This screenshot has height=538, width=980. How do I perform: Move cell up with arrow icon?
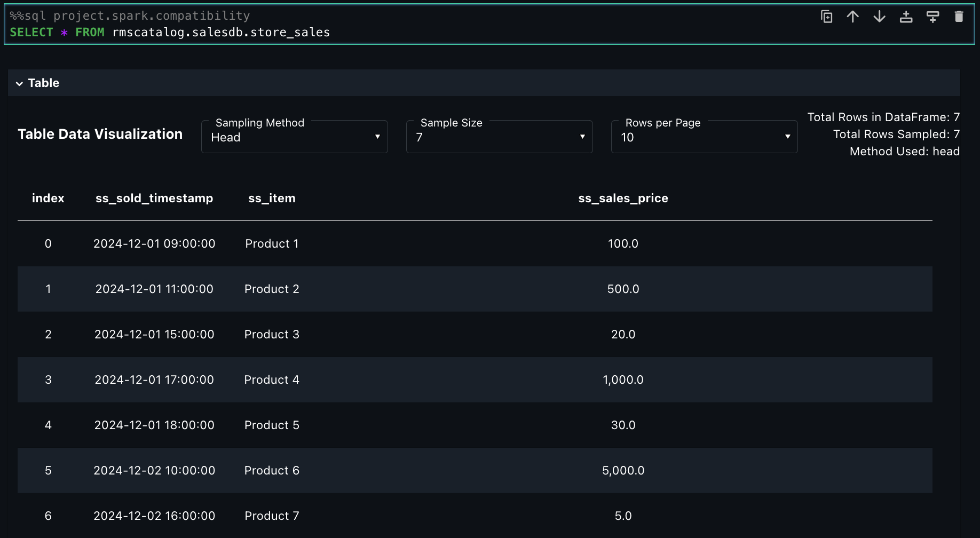[853, 17]
